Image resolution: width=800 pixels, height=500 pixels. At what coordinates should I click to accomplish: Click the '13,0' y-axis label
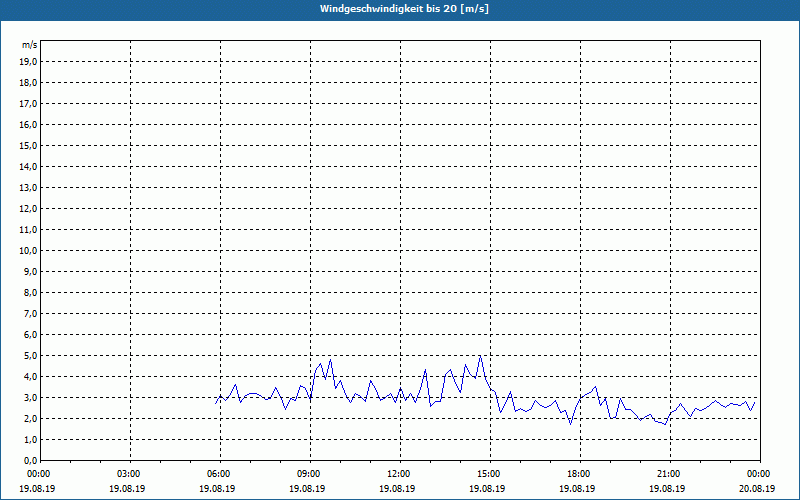(28, 187)
